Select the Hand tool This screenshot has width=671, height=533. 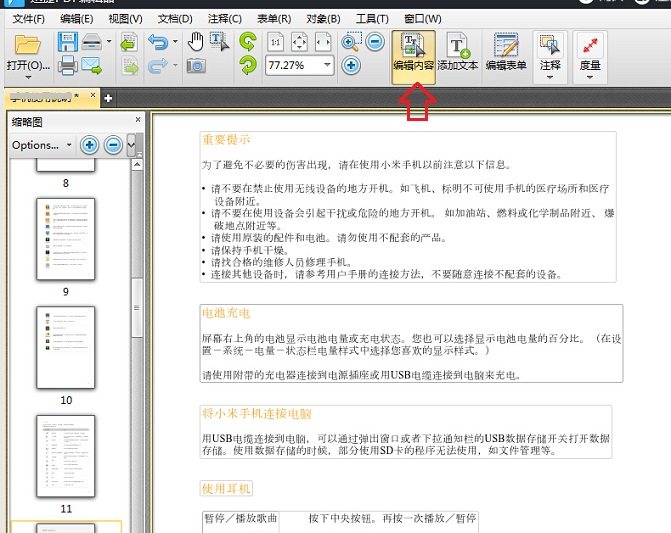click(x=196, y=41)
